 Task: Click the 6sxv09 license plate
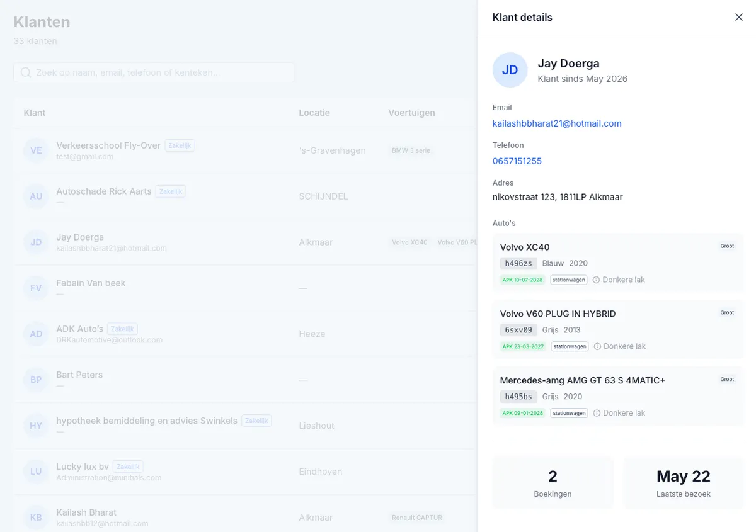coord(518,330)
